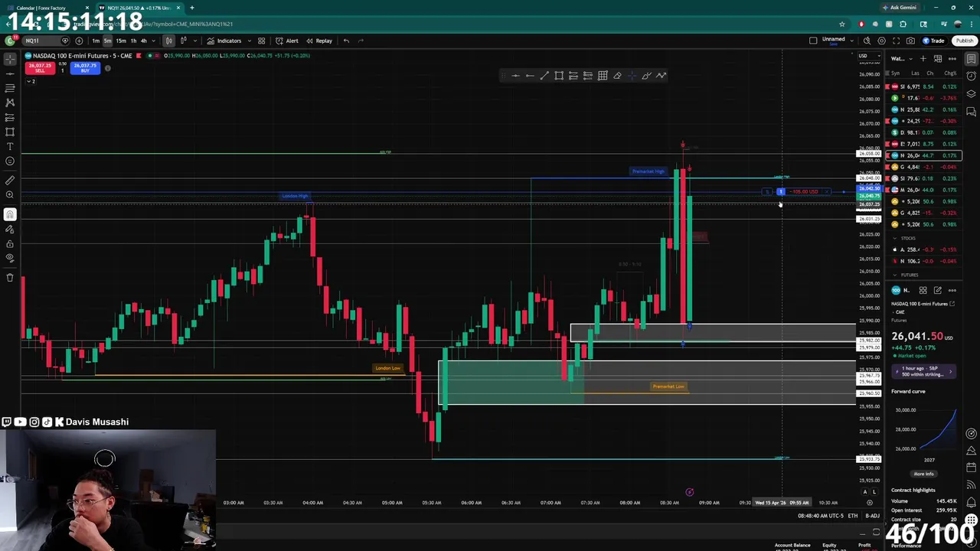Screen dimensions: 980x551
Task: Select the 1m timeframe
Action: pyautogui.click(x=96, y=41)
